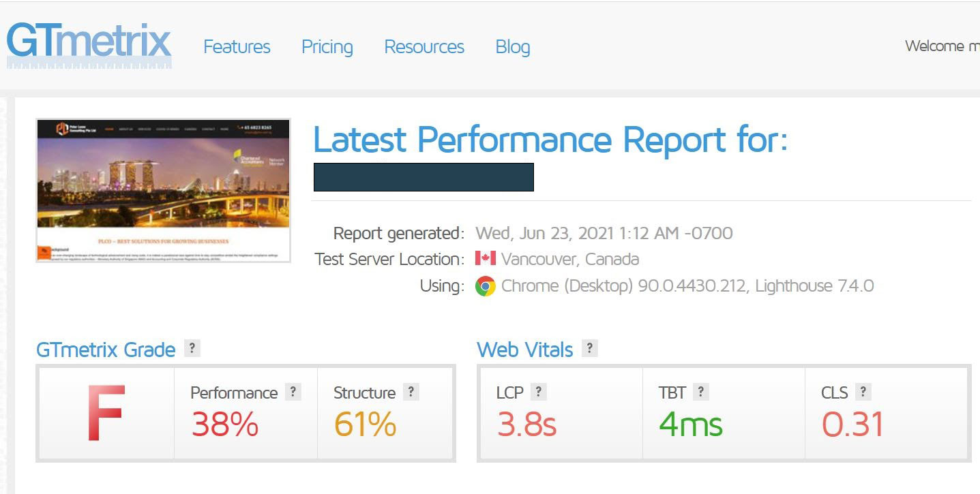The width and height of the screenshot is (980, 494).
Task: Open the Pricing page
Action: click(327, 47)
